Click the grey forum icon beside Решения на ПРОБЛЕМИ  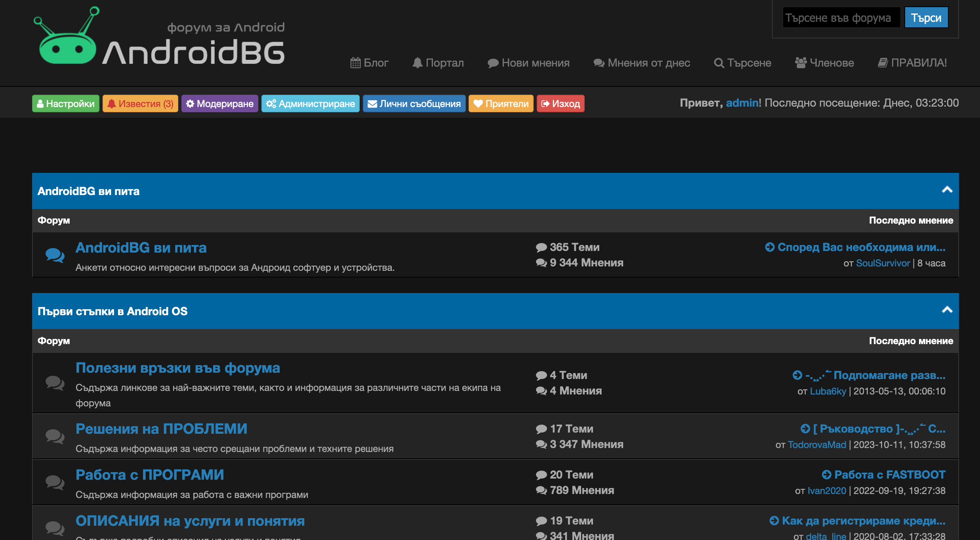(55, 436)
